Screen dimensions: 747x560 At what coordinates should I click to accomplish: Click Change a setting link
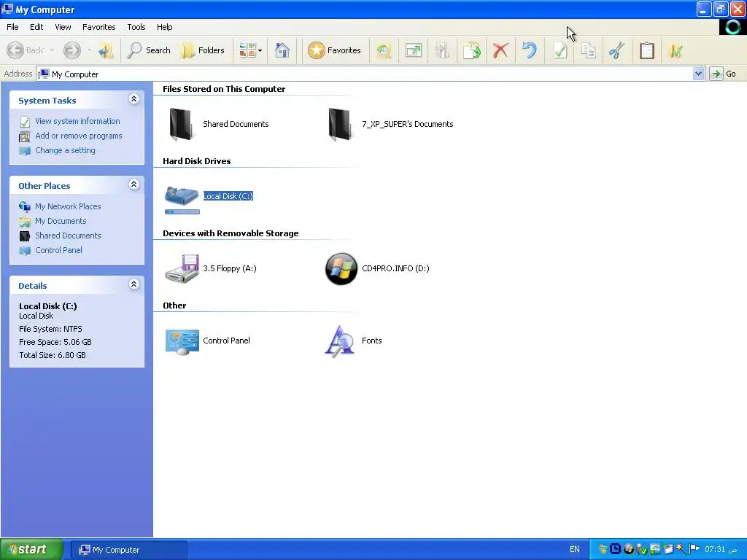[65, 150]
